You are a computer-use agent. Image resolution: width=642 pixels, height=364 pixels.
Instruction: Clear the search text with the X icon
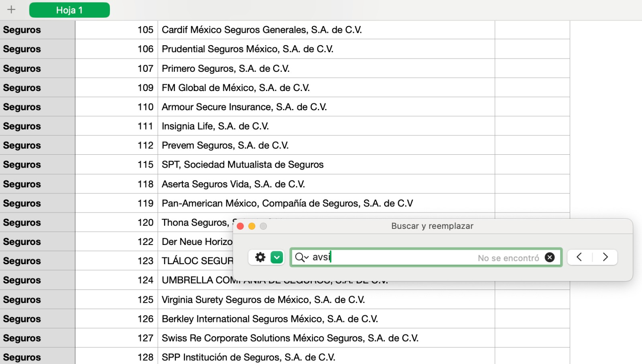pos(550,257)
